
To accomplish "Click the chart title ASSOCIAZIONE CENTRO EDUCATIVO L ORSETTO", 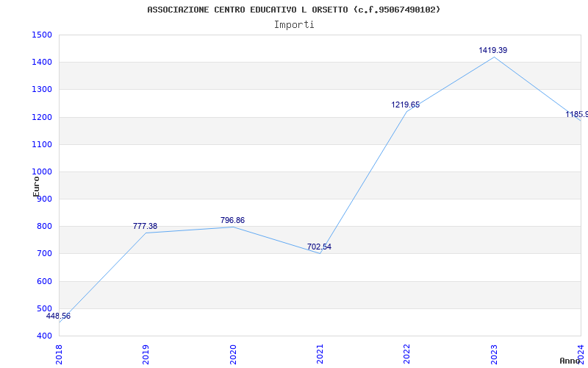I will [x=293, y=10].
